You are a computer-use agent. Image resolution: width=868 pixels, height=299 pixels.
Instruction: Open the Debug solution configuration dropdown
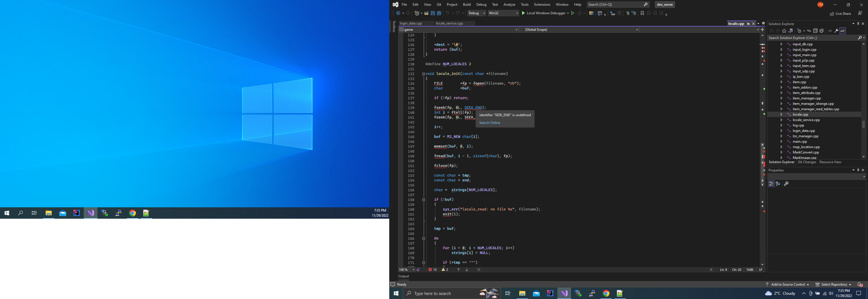[477, 13]
